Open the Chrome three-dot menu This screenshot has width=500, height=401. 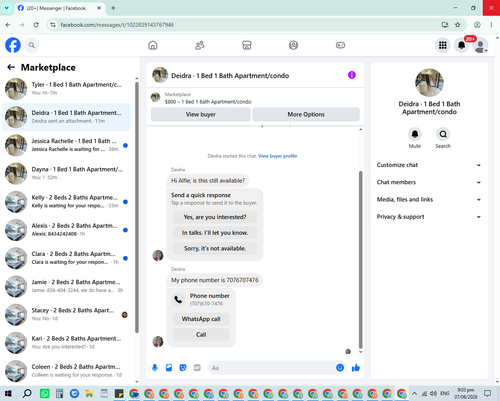491,25
